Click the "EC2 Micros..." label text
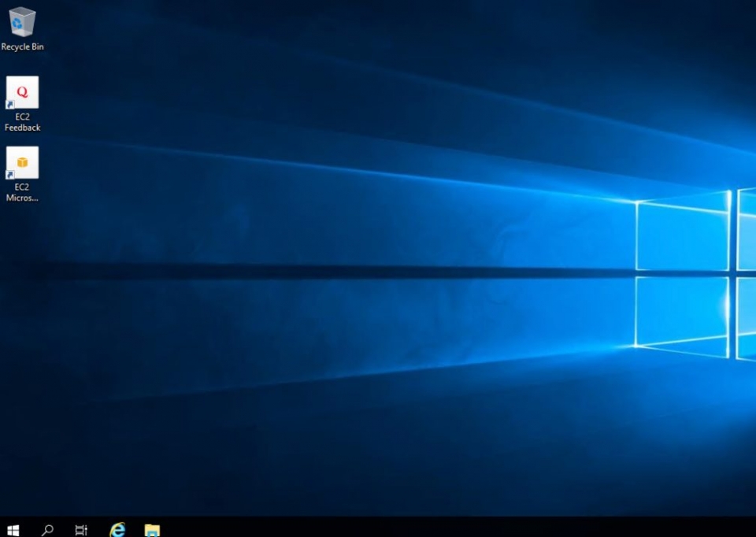The height and width of the screenshot is (537, 756). (22, 192)
